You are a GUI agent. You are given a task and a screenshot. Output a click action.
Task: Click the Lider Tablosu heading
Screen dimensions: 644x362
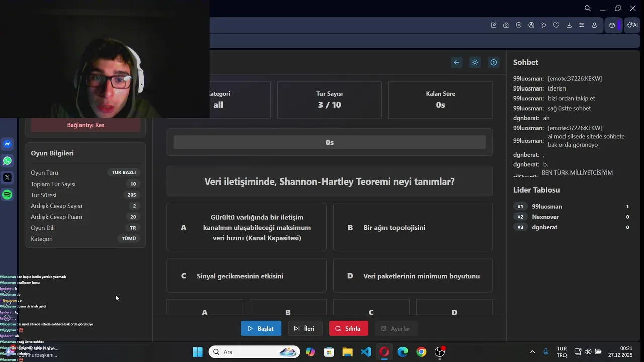click(536, 190)
